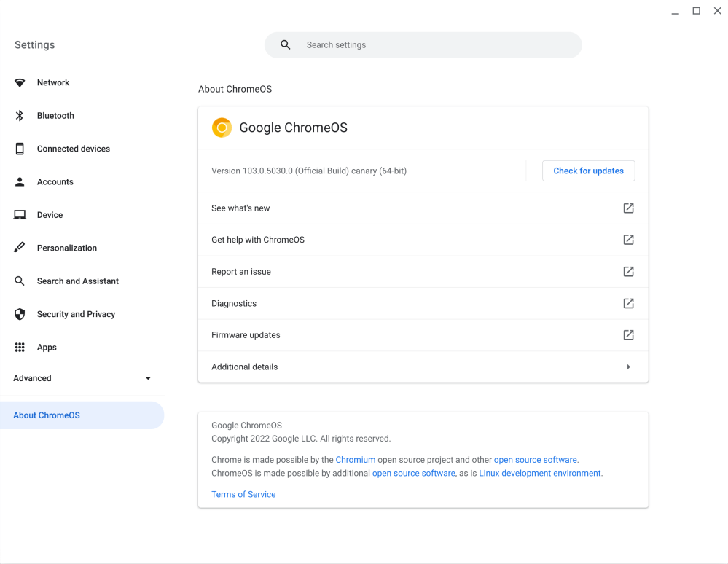Select the Bluetooth icon in sidebar

pos(20,116)
